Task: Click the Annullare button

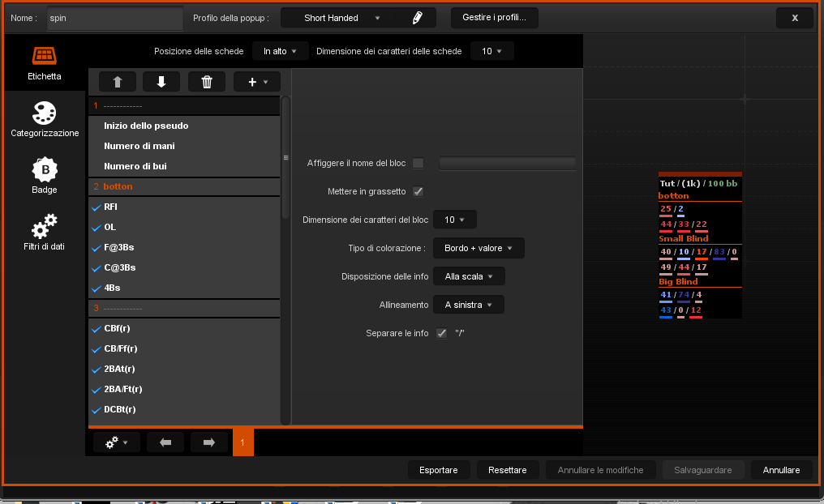Action: 782,470
